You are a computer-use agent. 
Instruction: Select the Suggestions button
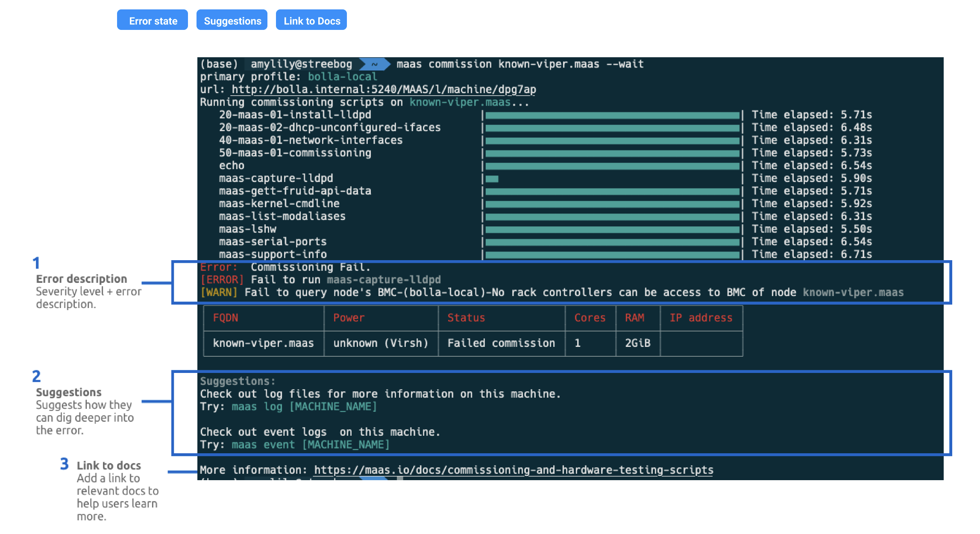click(x=232, y=20)
